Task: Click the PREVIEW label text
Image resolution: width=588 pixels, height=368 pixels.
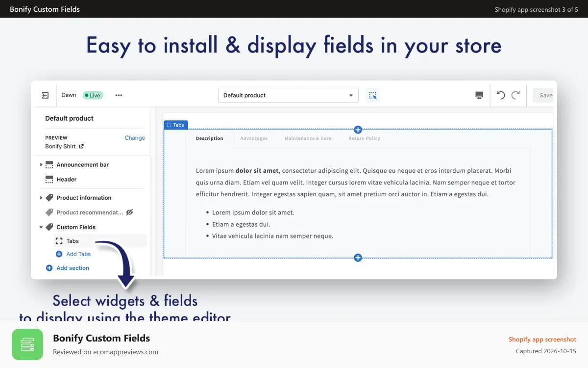Action: [x=56, y=138]
